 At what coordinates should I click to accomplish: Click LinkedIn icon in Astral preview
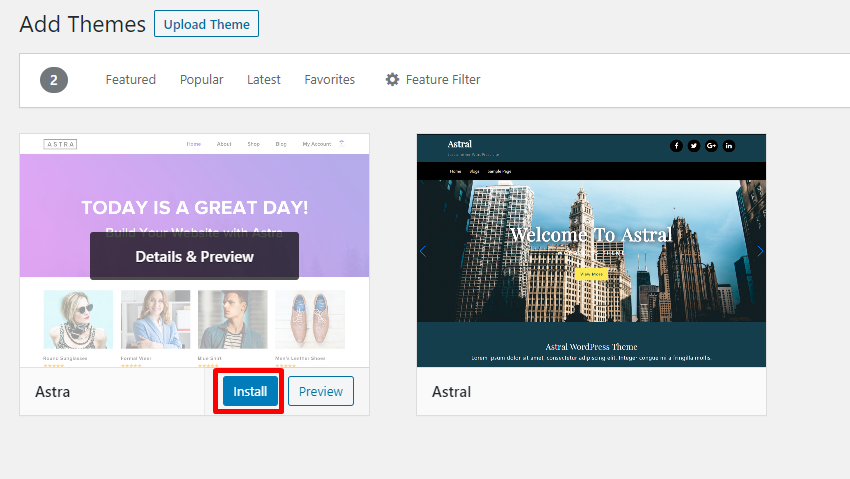729,146
